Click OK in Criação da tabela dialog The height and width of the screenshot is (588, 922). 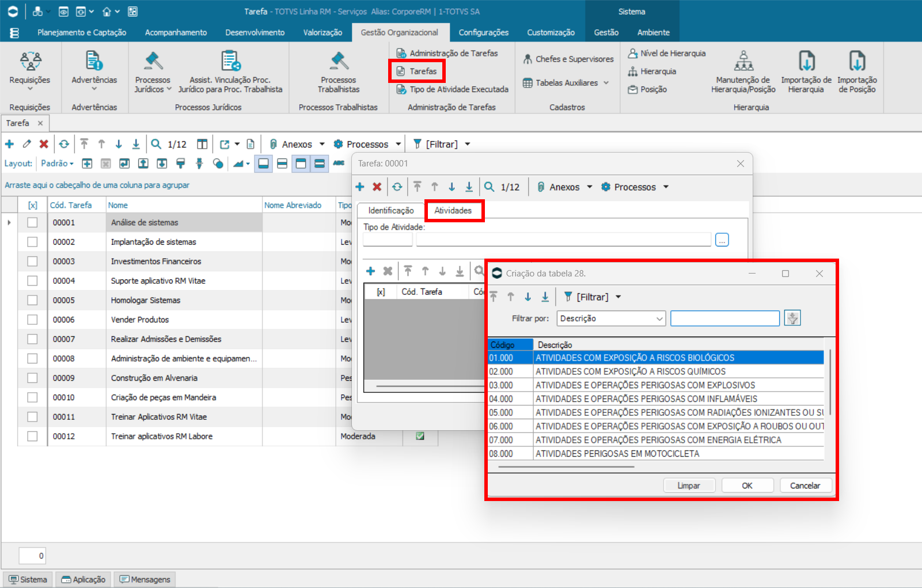tap(748, 485)
